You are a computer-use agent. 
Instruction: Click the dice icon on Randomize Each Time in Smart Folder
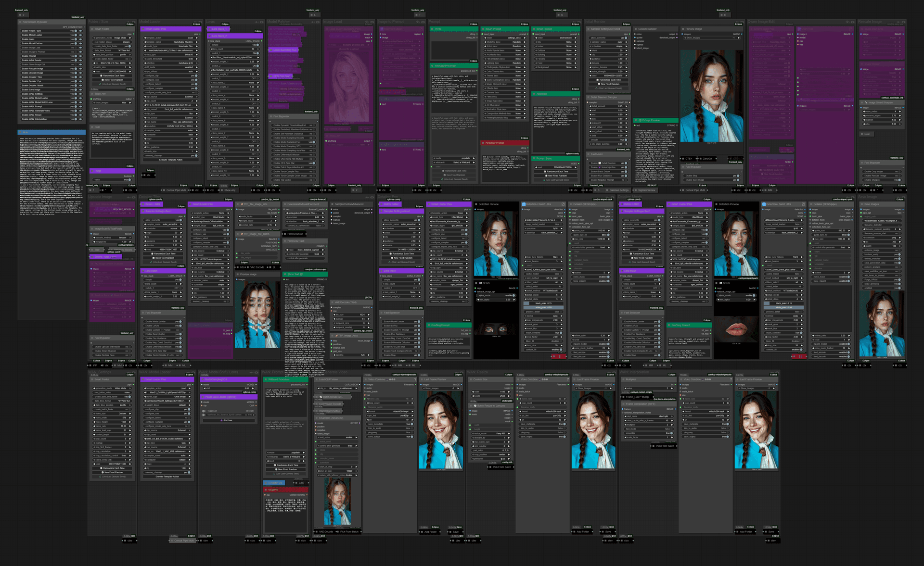pos(101,75)
